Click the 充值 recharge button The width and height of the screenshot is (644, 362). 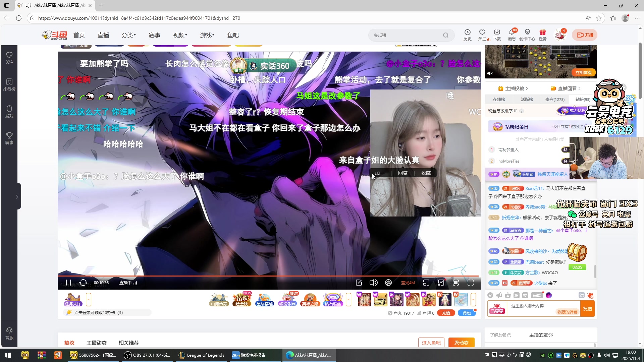pyautogui.click(x=446, y=313)
